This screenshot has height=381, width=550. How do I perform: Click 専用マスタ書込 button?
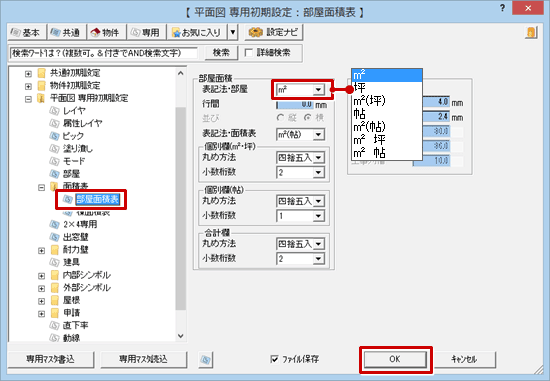coord(51,359)
